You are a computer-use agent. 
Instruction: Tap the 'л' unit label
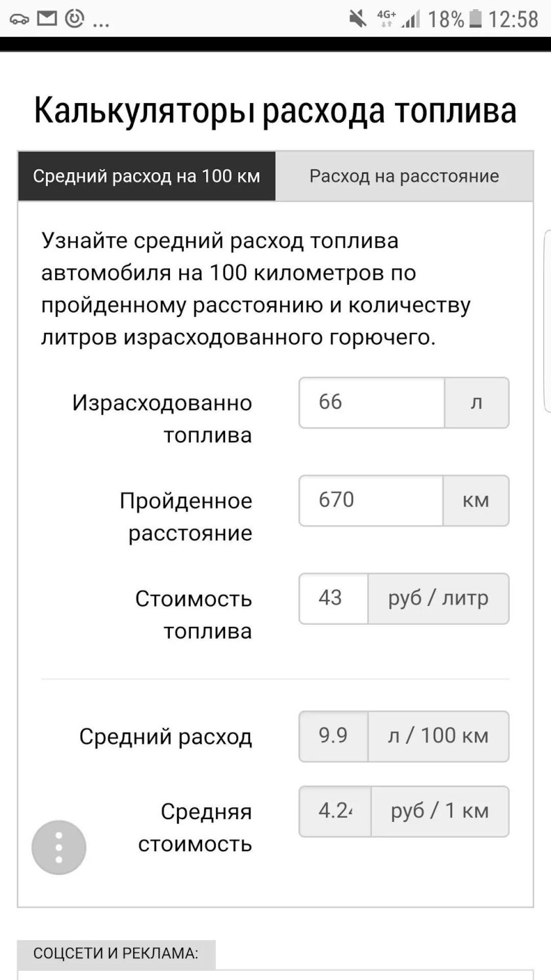coord(478,402)
